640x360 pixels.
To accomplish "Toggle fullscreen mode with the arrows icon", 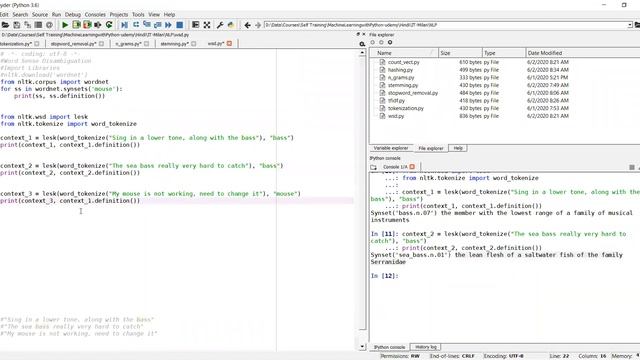I will point(207,25).
